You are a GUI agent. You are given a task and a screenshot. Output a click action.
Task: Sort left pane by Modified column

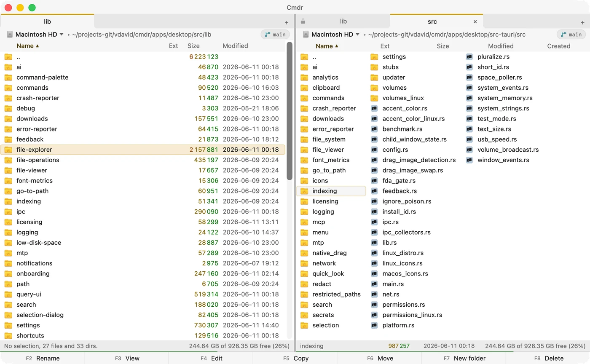tap(235, 46)
